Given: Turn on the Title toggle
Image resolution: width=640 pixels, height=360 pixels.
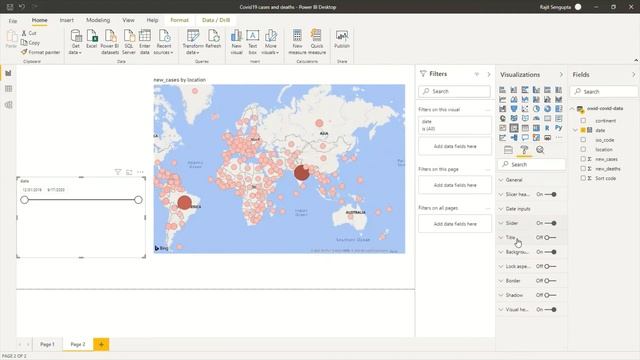Looking at the screenshot, I should [551, 238].
